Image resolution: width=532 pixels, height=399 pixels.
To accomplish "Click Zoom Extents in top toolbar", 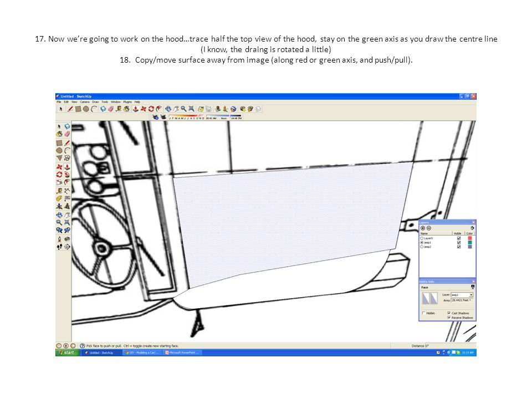I will pos(191,109).
